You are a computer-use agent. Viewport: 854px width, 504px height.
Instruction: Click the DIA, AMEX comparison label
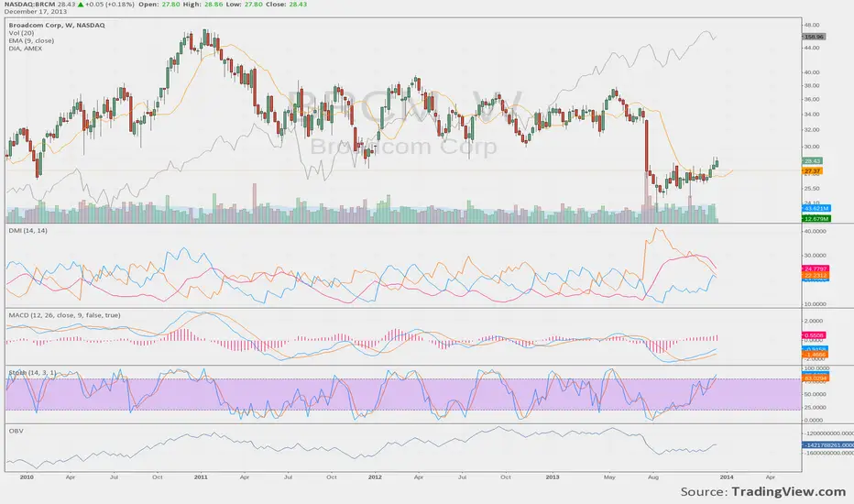[x=25, y=49]
